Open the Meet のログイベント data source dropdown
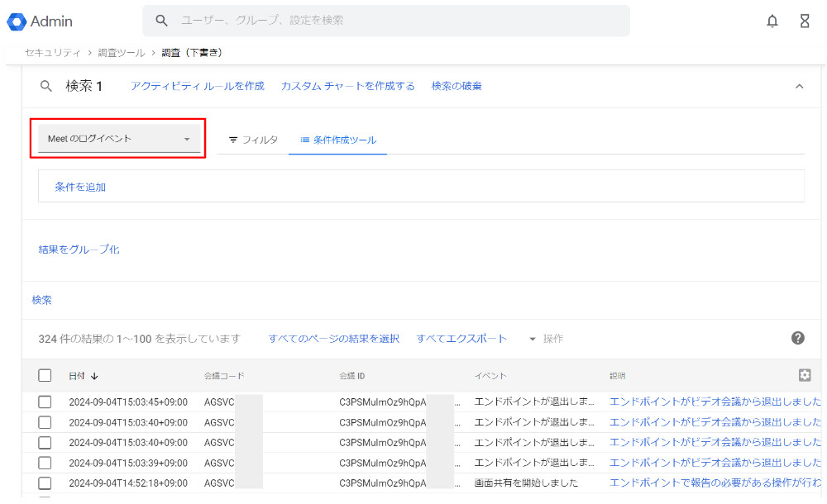Screen dimensions: 827x504 [118, 139]
